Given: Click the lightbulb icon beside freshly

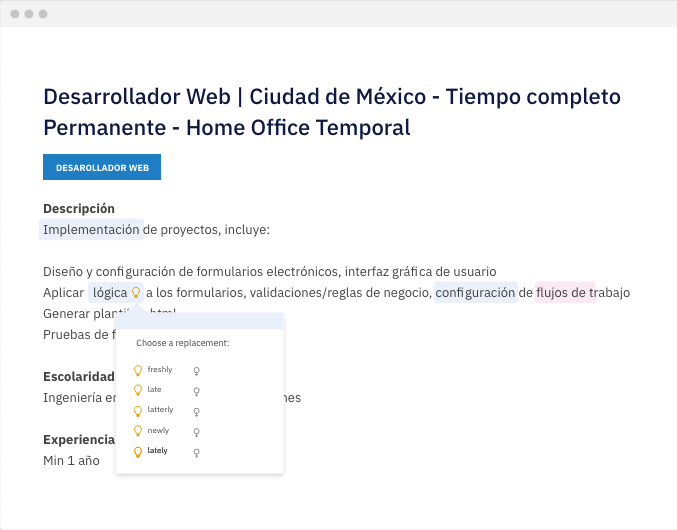Looking at the screenshot, I should tap(138, 370).
